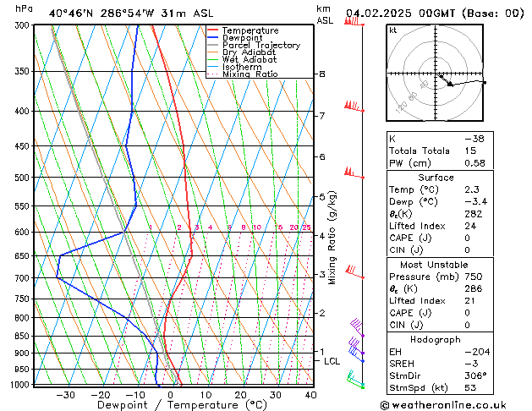Click the gray Parcel Trajectory line sample in legend
The image size is (532, 411).
pos(213,45)
